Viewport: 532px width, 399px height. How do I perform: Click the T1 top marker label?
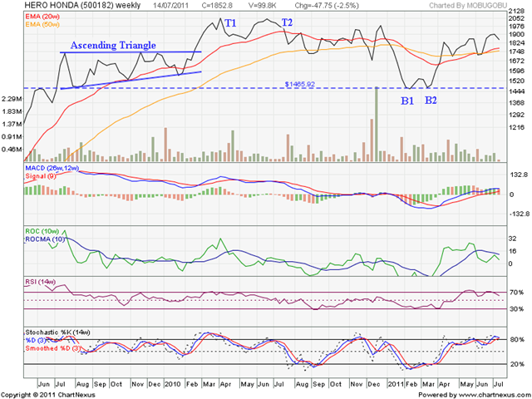pyautogui.click(x=230, y=23)
